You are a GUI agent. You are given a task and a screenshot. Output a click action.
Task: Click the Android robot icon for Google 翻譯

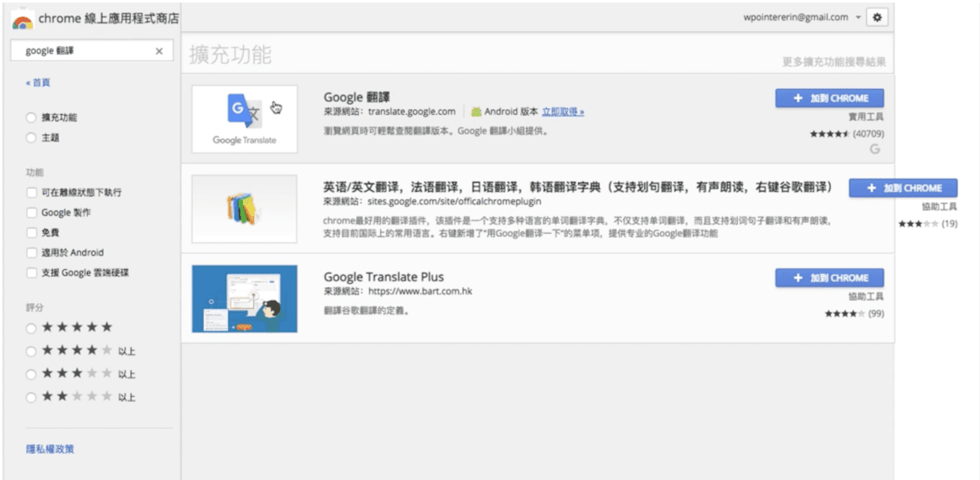tap(477, 112)
